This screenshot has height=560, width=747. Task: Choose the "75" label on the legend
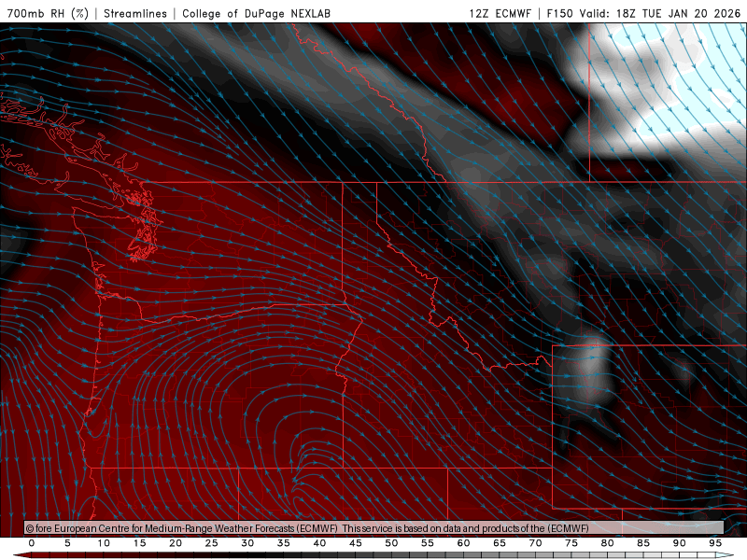[571, 543]
